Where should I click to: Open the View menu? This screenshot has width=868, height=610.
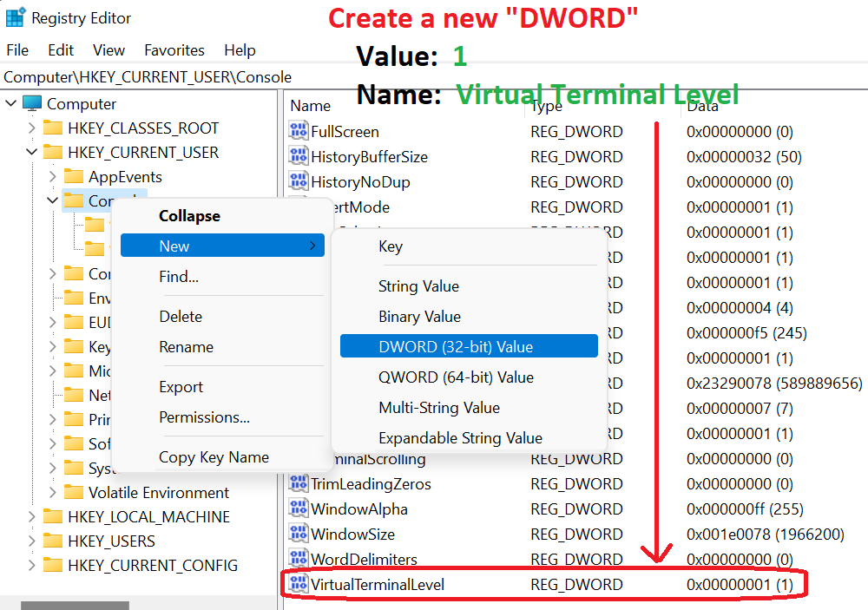(109, 50)
